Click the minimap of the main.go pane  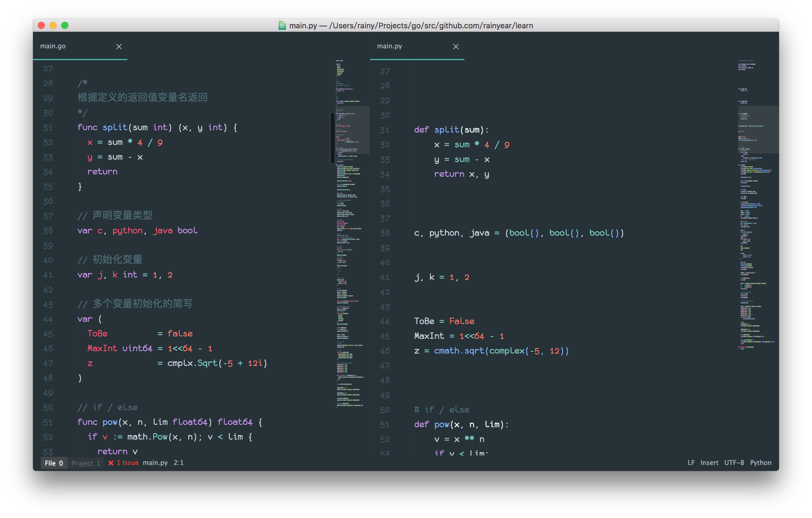[x=347, y=236]
